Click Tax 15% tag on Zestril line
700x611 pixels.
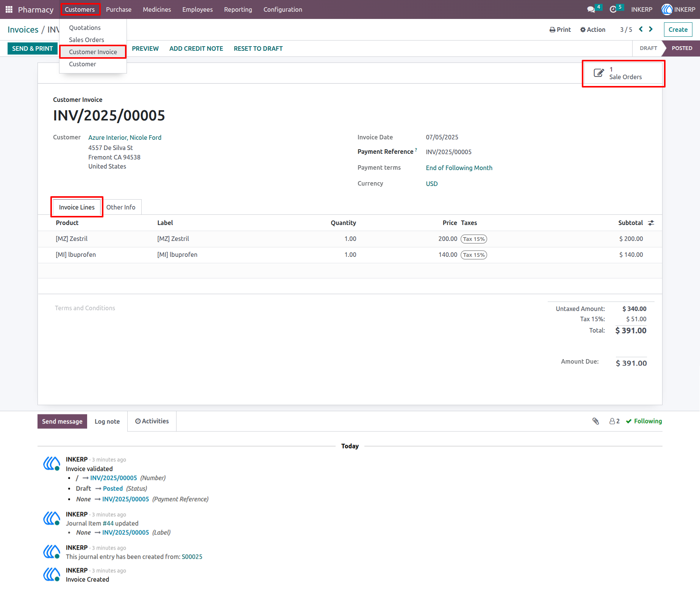pos(474,239)
